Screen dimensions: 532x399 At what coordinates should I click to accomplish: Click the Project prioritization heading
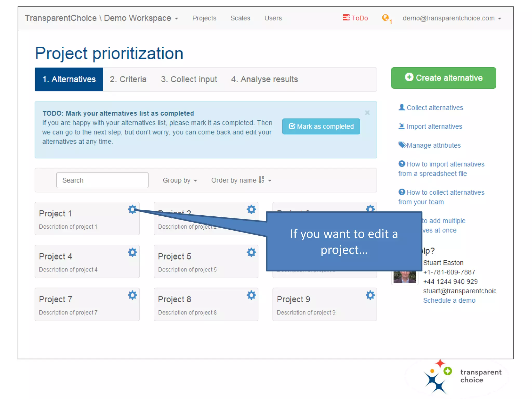click(x=109, y=53)
